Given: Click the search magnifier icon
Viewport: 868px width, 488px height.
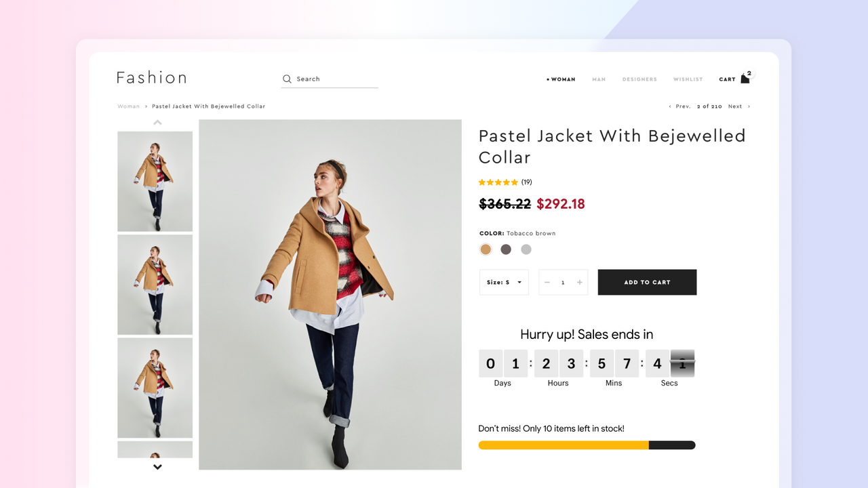Looking at the screenshot, I should click(x=287, y=79).
